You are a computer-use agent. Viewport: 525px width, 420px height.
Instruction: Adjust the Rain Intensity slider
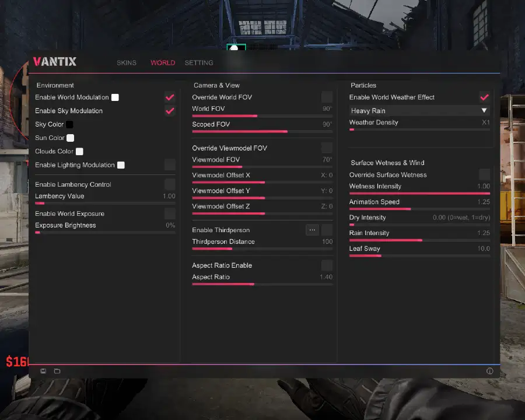[x=419, y=240]
